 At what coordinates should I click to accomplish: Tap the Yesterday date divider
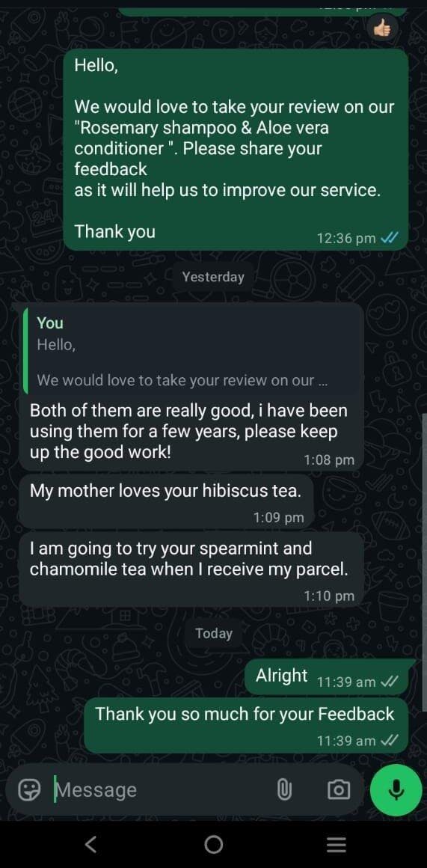[213, 277]
